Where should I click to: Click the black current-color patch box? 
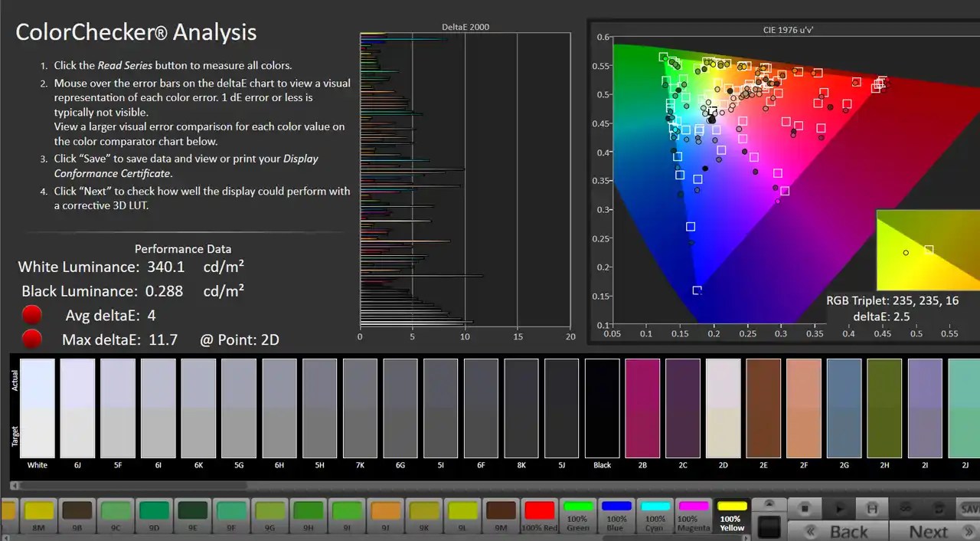769,526
